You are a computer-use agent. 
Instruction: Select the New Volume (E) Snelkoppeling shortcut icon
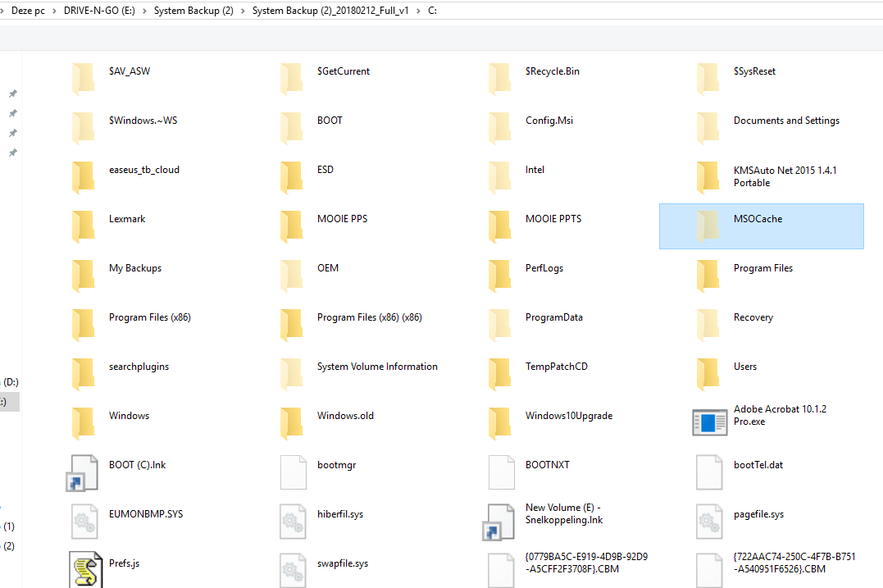pos(499,522)
